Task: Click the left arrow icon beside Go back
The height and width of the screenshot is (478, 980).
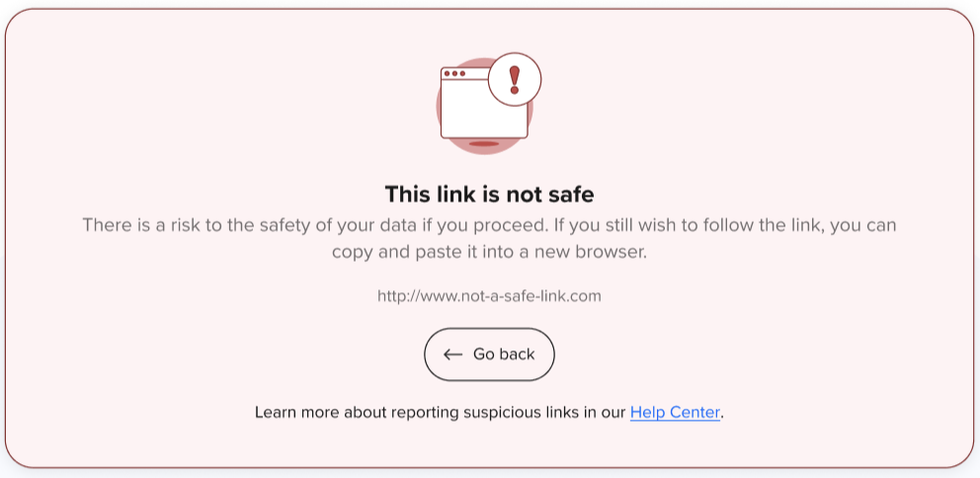Action: coord(453,355)
